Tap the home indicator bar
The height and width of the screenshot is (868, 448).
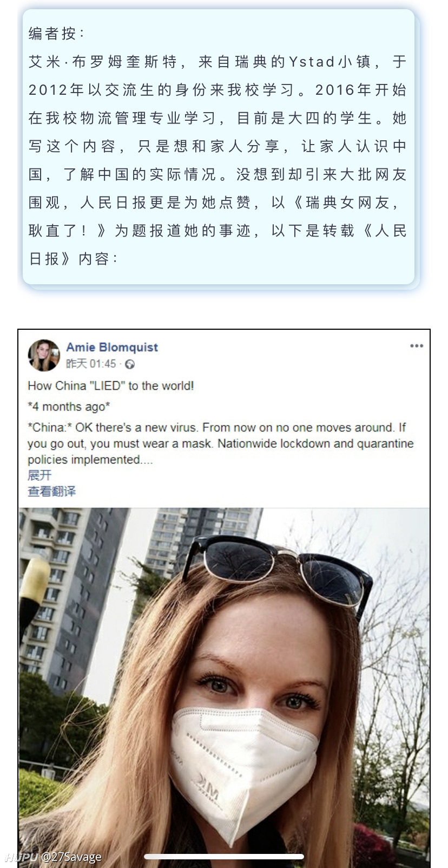223,857
